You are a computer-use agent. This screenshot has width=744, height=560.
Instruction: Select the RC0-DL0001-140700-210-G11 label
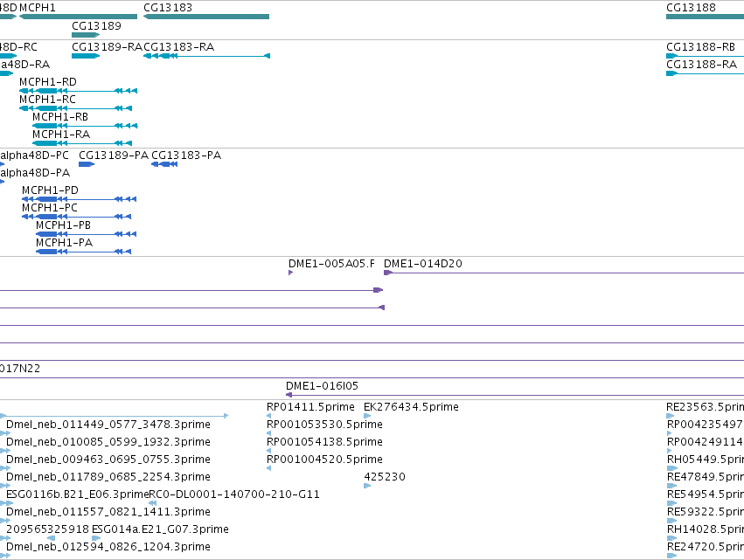tap(234, 495)
